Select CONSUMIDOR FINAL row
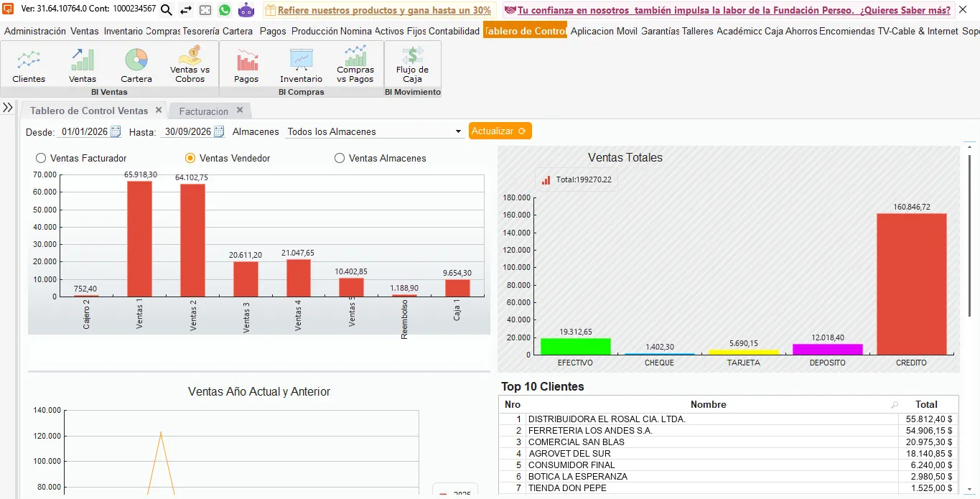The width and height of the screenshot is (980, 499). tap(729, 465)
